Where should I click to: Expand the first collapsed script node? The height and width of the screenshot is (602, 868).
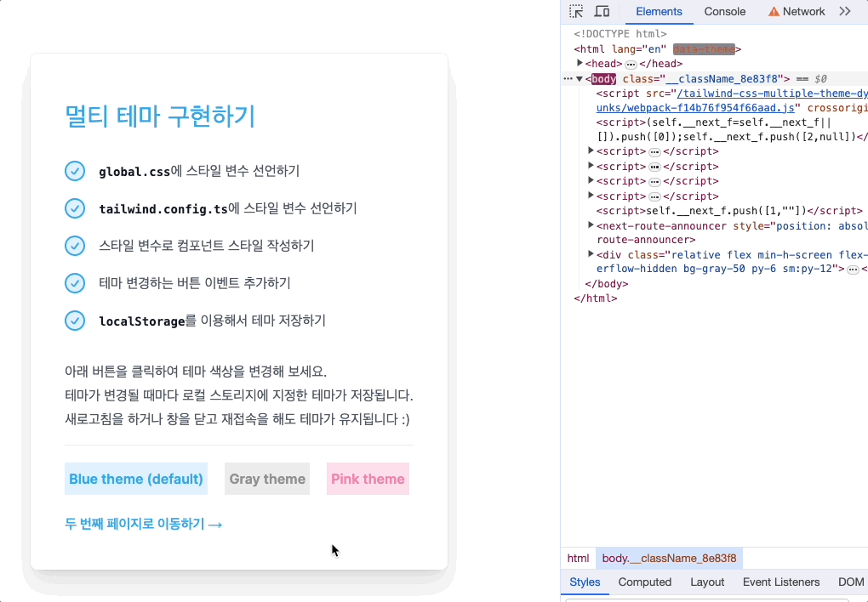point(591,150)
